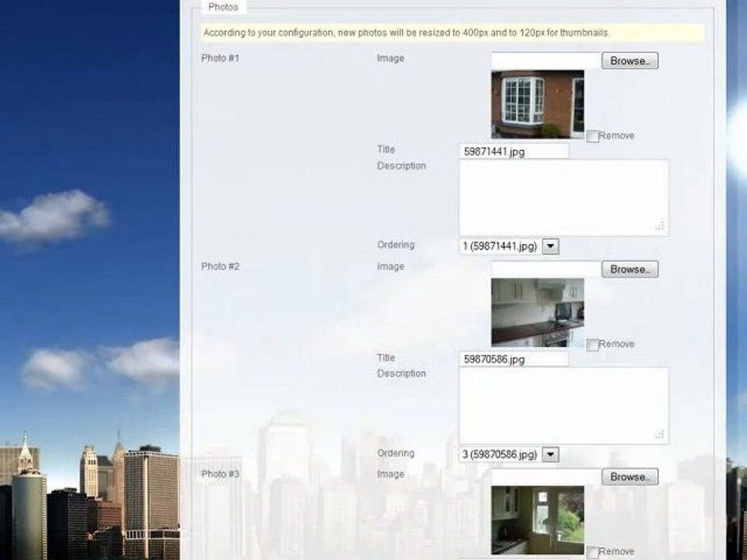Screen dimensions: 747x560
Task: Click Browse button for Photo #1
Action: [x=630, y=61]
